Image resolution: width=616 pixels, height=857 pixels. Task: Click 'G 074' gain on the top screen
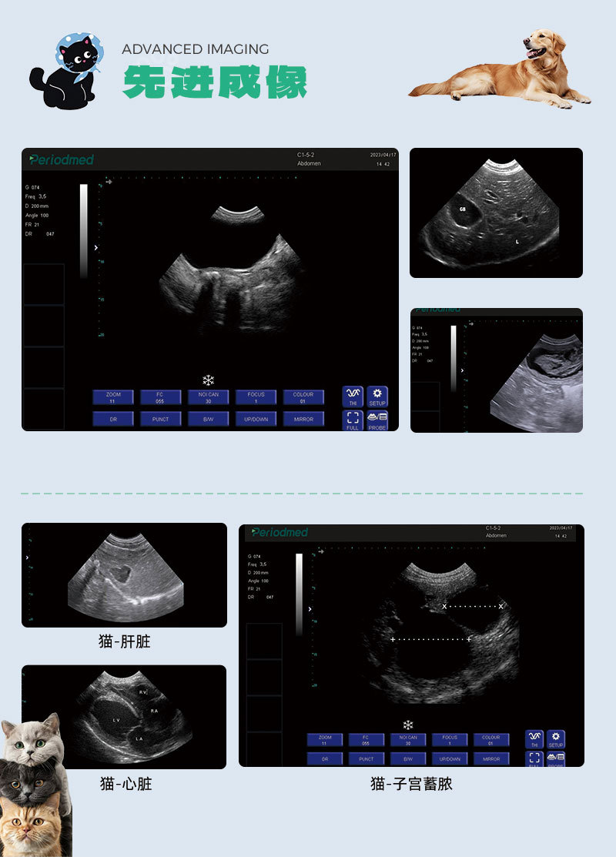(x=32, y=187)
